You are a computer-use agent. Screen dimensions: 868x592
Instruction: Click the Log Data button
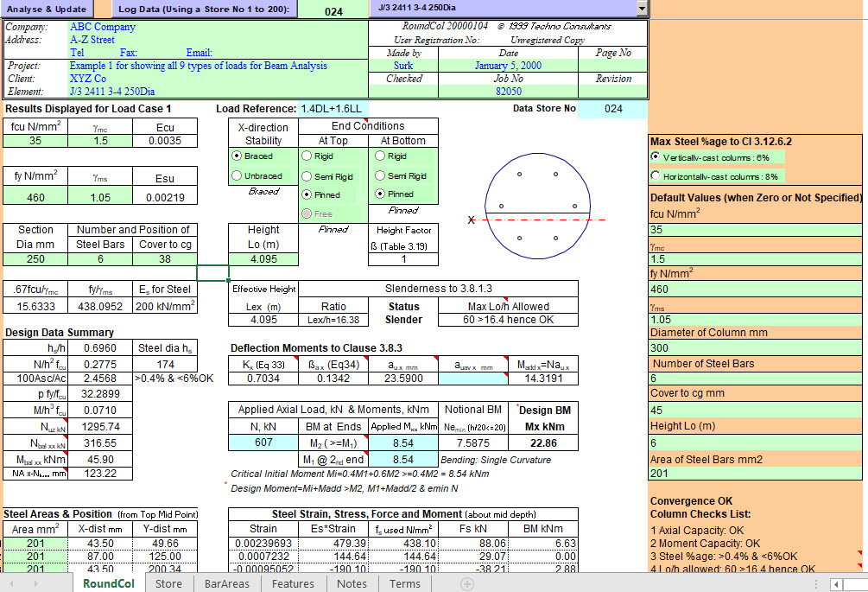(203, 9)
